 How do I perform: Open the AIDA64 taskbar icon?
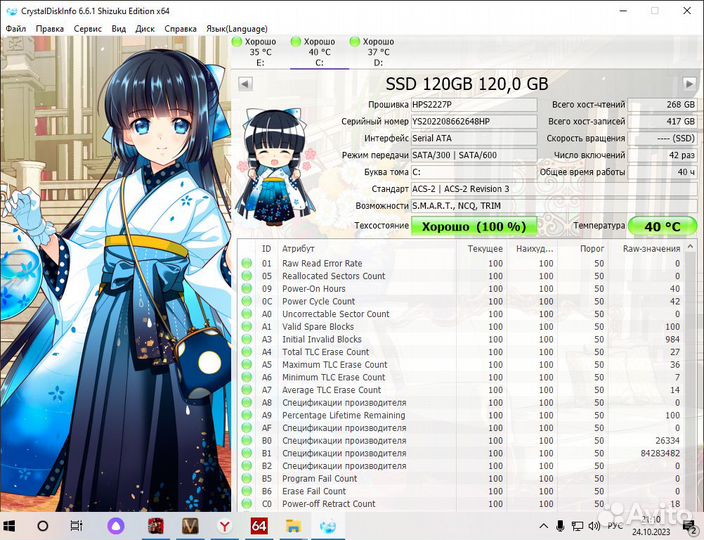click(259, 526)
